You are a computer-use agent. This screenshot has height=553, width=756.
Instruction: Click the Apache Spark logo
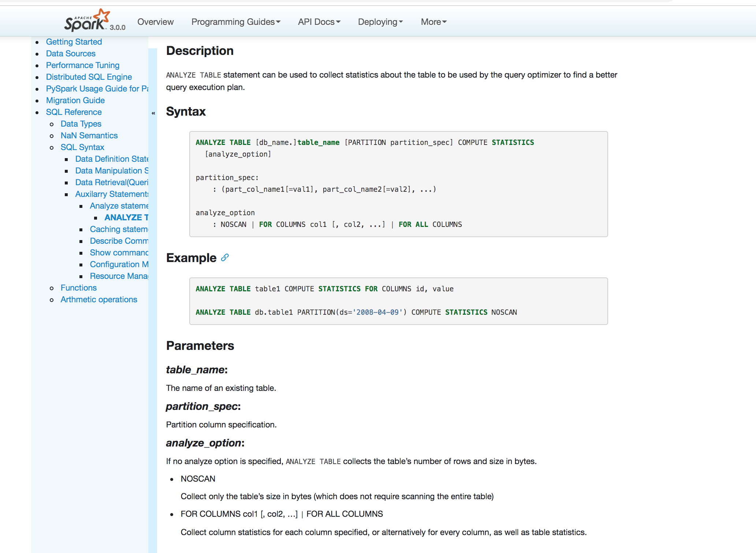tap(87, 21)
